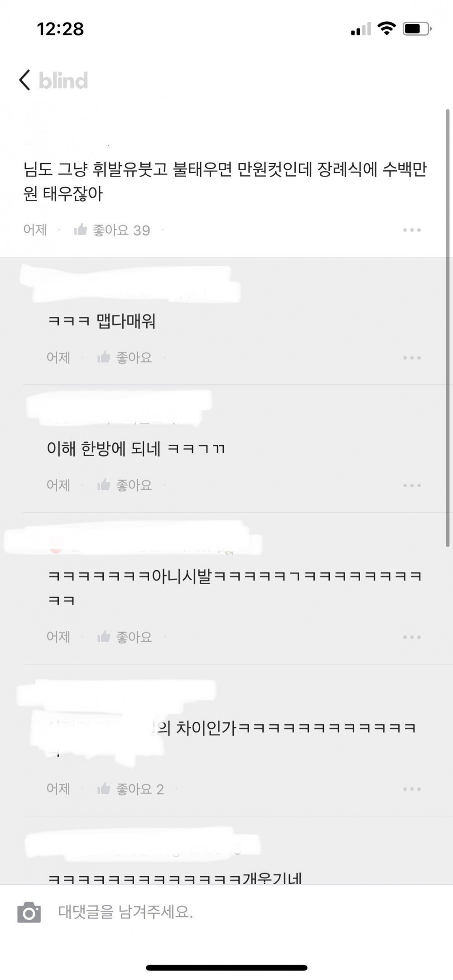453x980 pixels.
Task: Open three-dot menu on '차이인가' reply
Action: [412, 789]
